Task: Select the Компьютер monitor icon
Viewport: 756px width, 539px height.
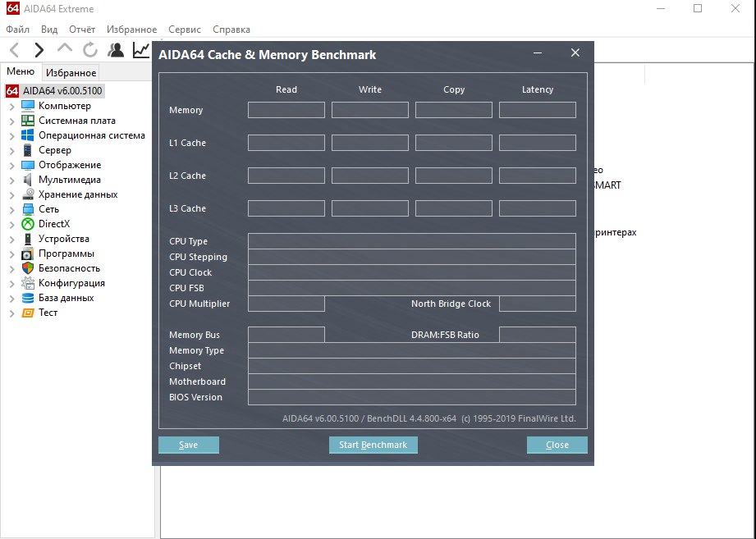Action: point(28,106)
